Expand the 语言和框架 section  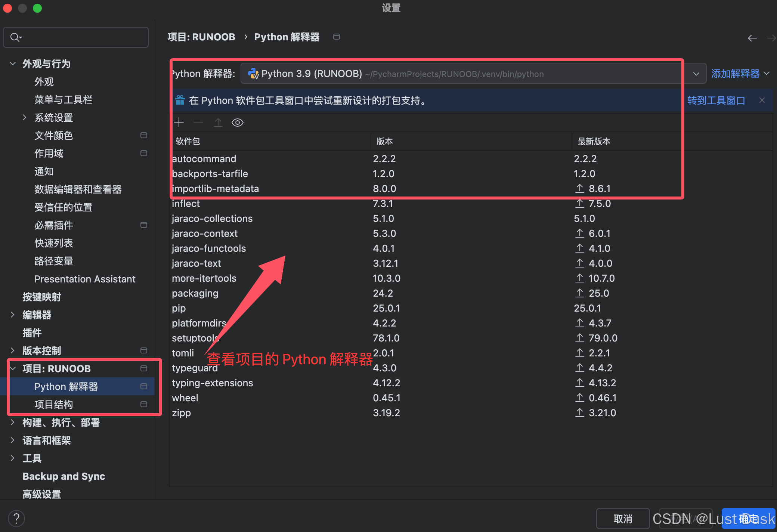pyautogui.click(x=13, y=440)
